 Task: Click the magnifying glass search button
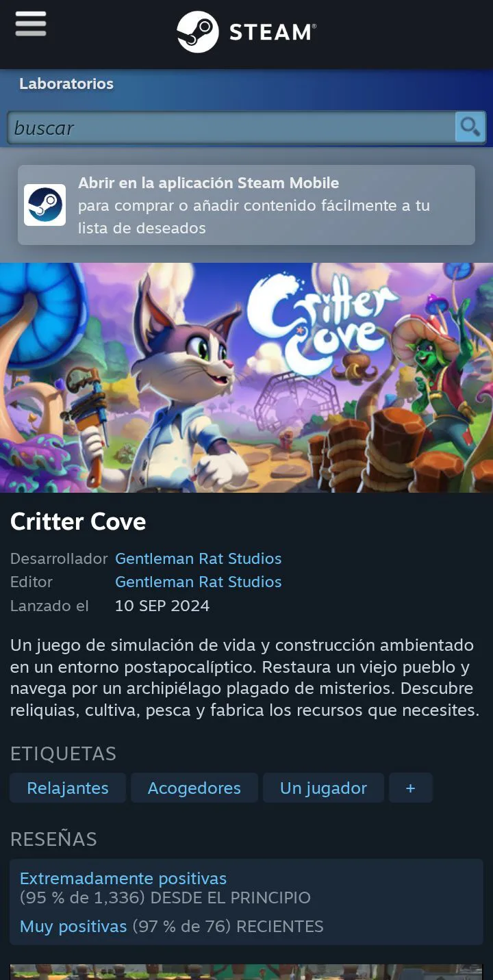(470, 127)
